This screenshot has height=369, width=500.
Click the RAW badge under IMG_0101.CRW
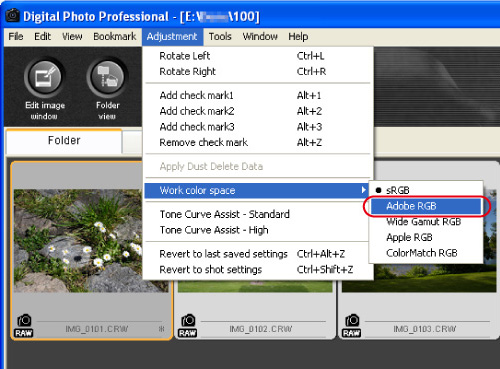click(x=23, y=333)
